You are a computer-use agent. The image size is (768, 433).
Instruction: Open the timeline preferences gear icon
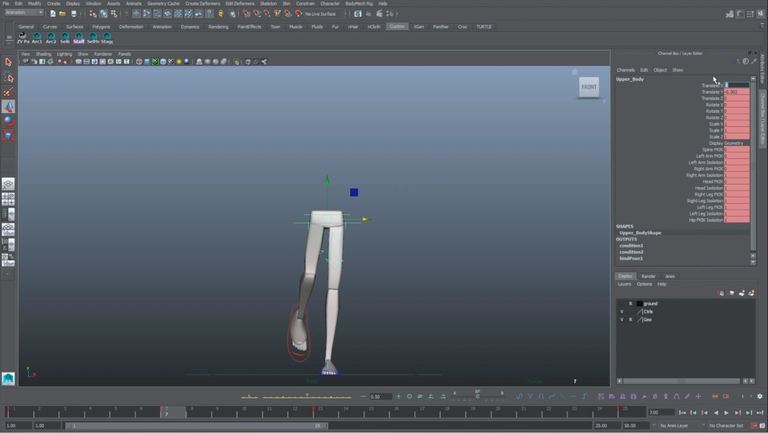click(760, 396)
